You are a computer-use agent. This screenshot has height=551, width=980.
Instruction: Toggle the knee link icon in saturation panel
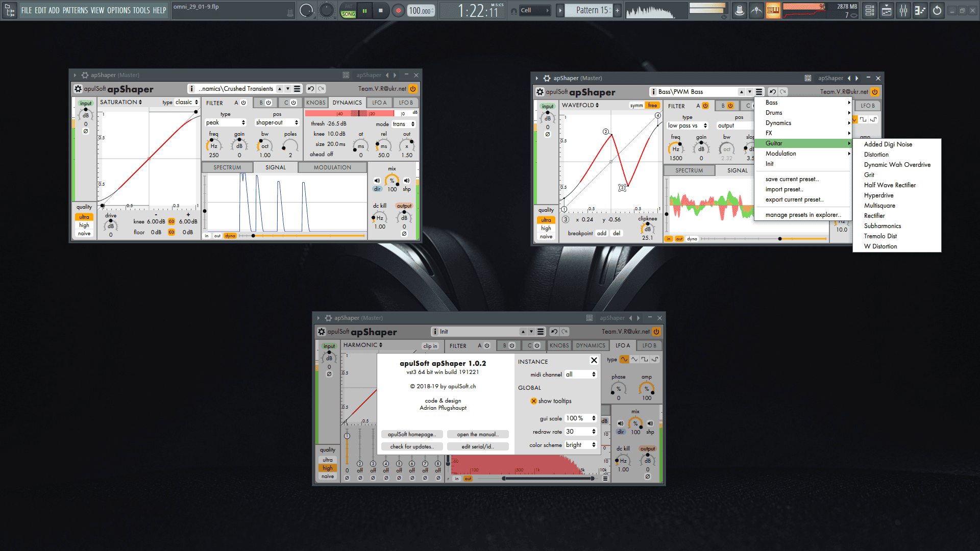pos(171,221)
